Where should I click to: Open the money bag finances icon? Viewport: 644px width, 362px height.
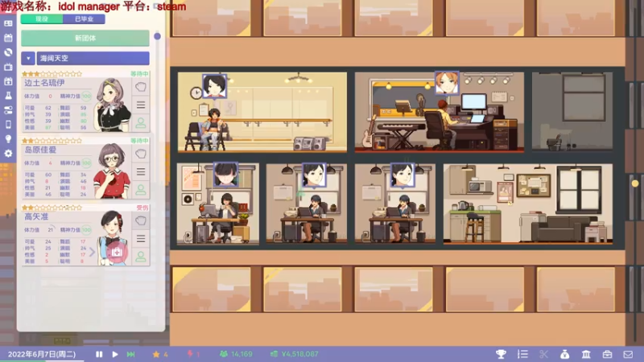click(x=565, y=354)
